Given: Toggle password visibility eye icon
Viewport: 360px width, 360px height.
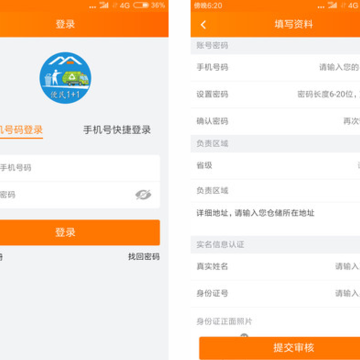Looking at the screenshot, I should pyautogui.click(x=143, y=195).
